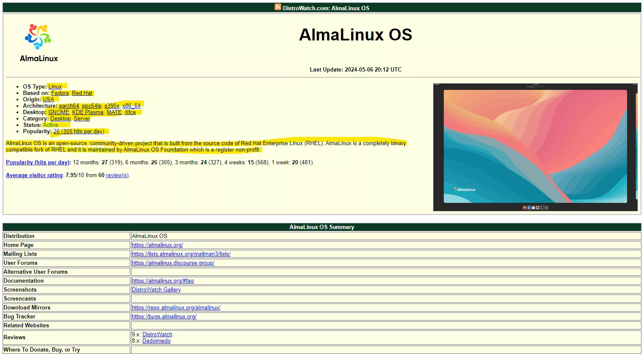Click the Screencasts row label
This screenshot has height=355, width=644.
pyautogui.click(x=20, y=299)
